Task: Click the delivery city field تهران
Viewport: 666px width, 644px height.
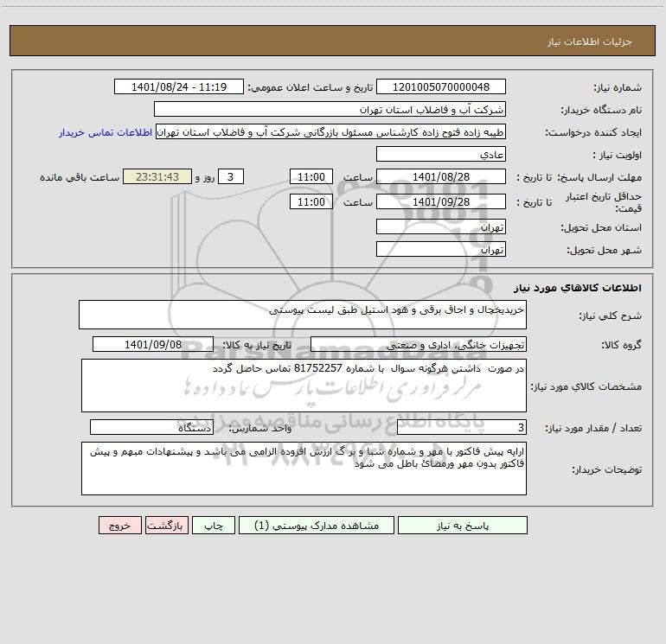Action: coord(441,249)
